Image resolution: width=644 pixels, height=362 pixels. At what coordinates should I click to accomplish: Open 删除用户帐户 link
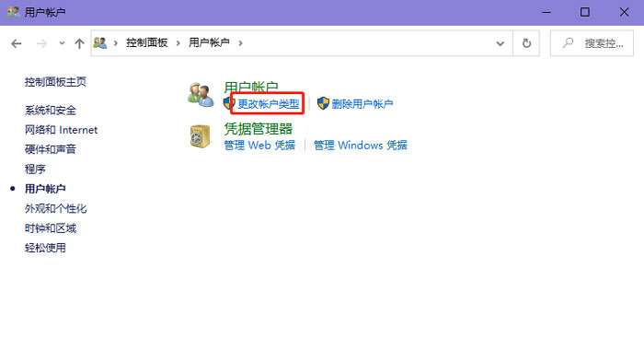click(x=362, y=104)
